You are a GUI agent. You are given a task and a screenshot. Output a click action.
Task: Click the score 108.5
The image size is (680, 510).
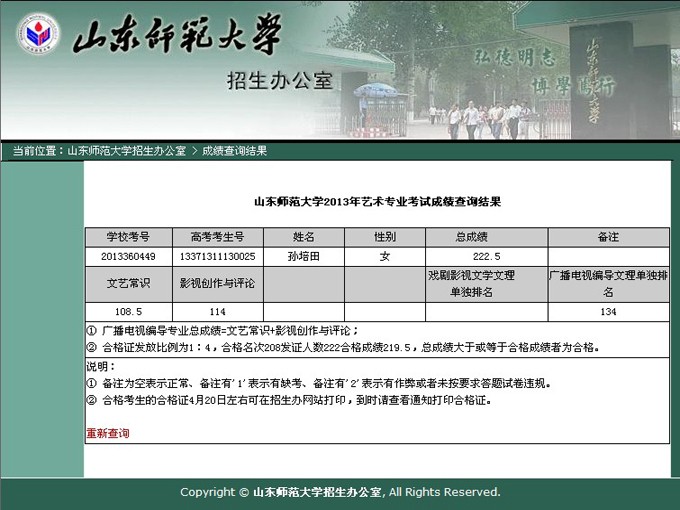click(x=128, y=311)
